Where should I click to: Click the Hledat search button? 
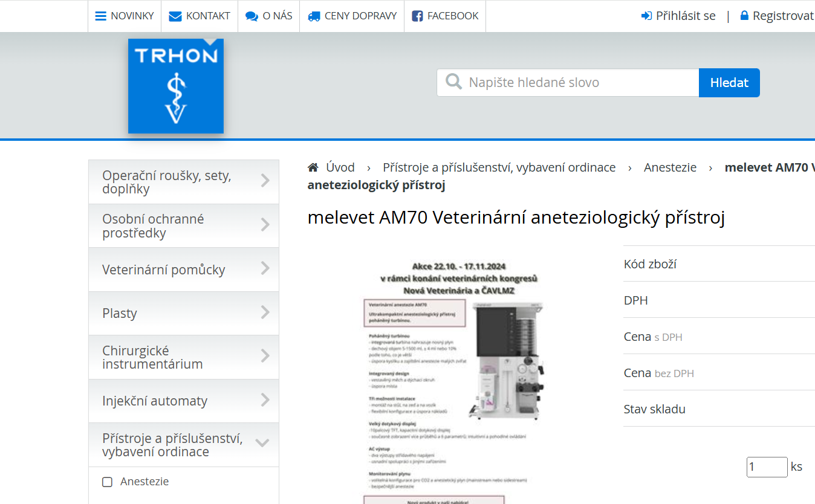click(x=729, y=83)
